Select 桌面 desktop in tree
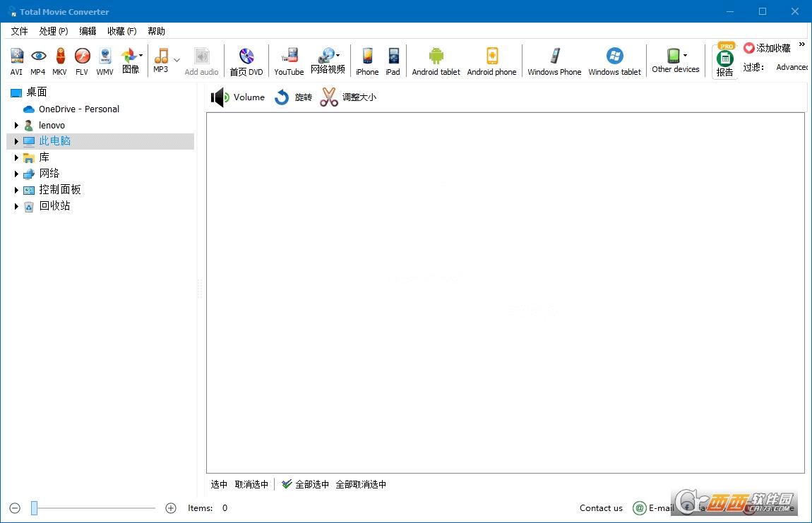This screenshot has height=523, width=812. [37, 92]
